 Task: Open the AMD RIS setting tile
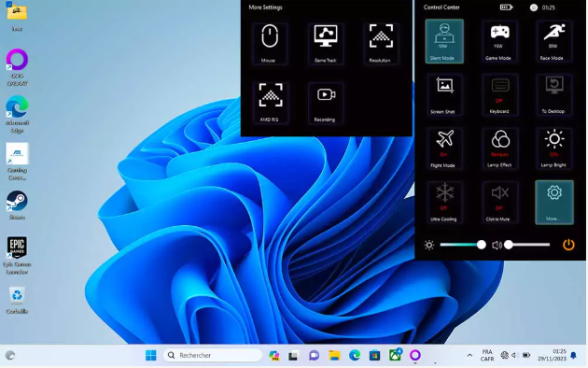tap(270, 103)
